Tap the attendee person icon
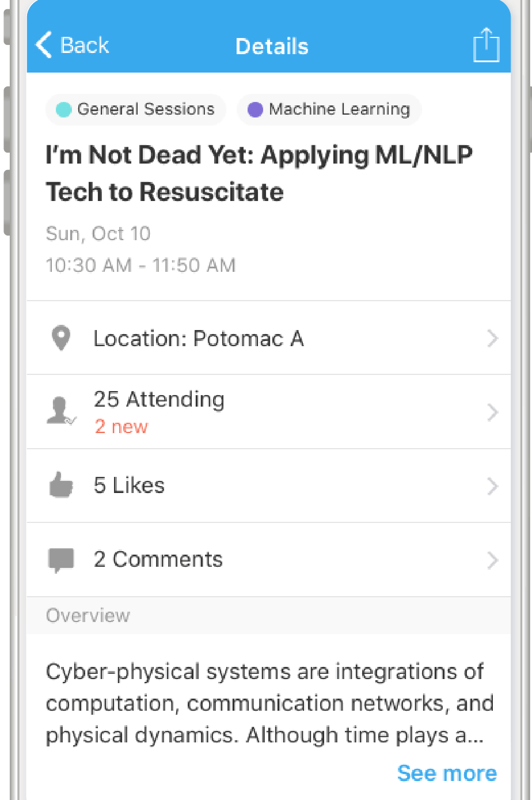This screenshot has height=800, width=532. coord(60,412)
